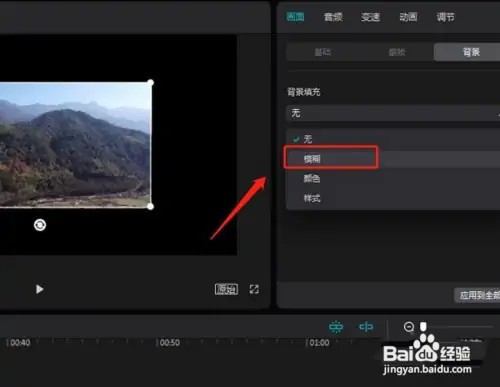Click the 01:00 mark on timeline ruler

[319, 343]
